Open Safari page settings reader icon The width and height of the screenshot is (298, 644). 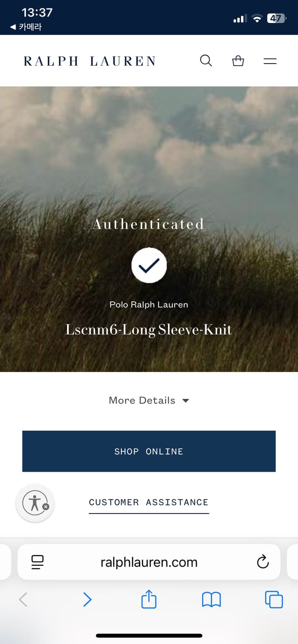tap(38, 562)
